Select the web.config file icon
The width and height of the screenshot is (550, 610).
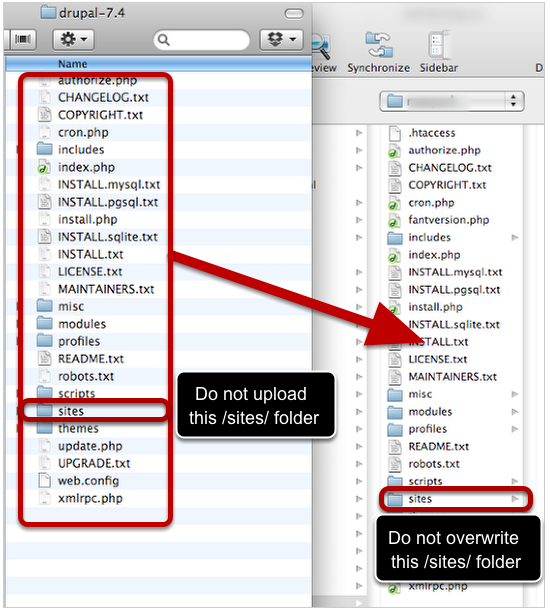[x=44, y=480]
